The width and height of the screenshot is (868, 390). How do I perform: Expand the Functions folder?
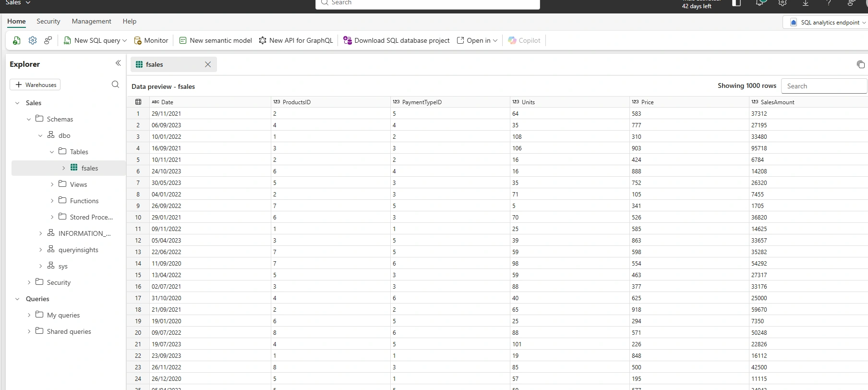pyautogui.click(x=52, y=201)
